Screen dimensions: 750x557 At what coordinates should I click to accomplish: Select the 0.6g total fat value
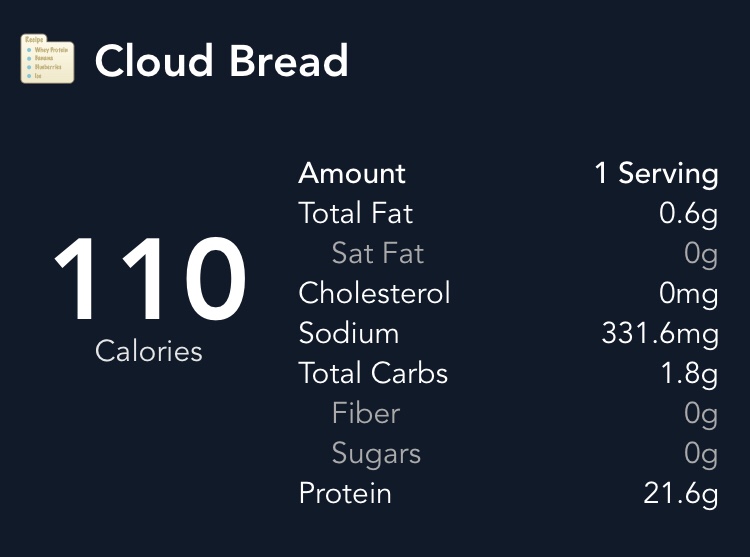pos(689,213)
